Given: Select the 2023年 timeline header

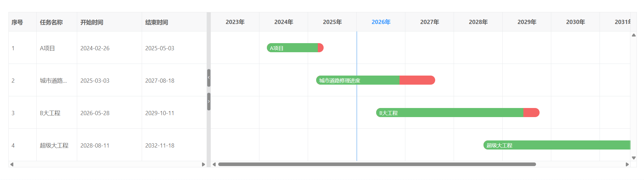Looking at the screenshot, I should pos(235,22).
